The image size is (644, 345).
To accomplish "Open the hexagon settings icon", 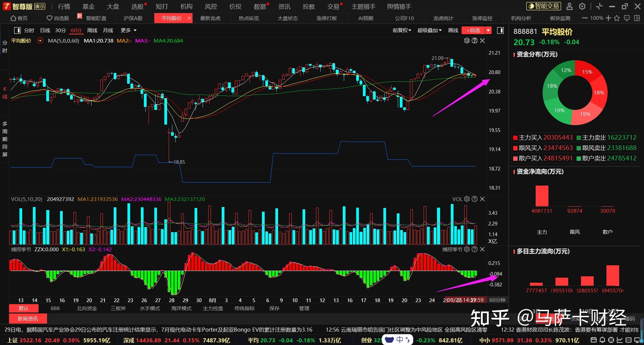I will click(582, 6).
